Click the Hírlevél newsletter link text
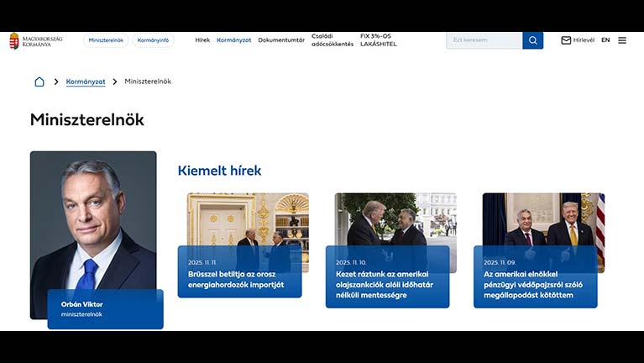The image size is (644, 363). pyautogui.click(x=584, y=40)
